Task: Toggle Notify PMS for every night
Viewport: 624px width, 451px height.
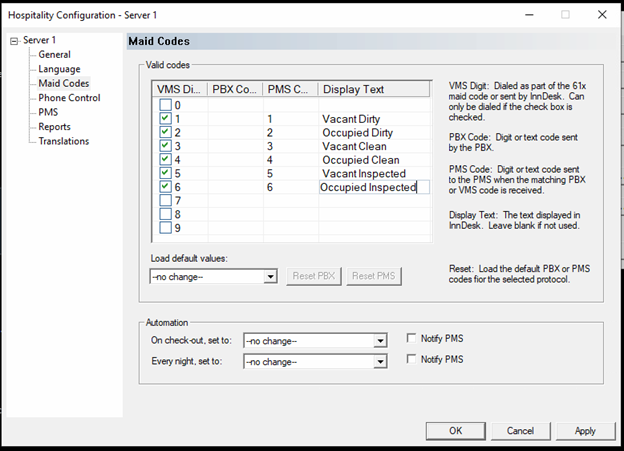Action: tap(412, 359)
